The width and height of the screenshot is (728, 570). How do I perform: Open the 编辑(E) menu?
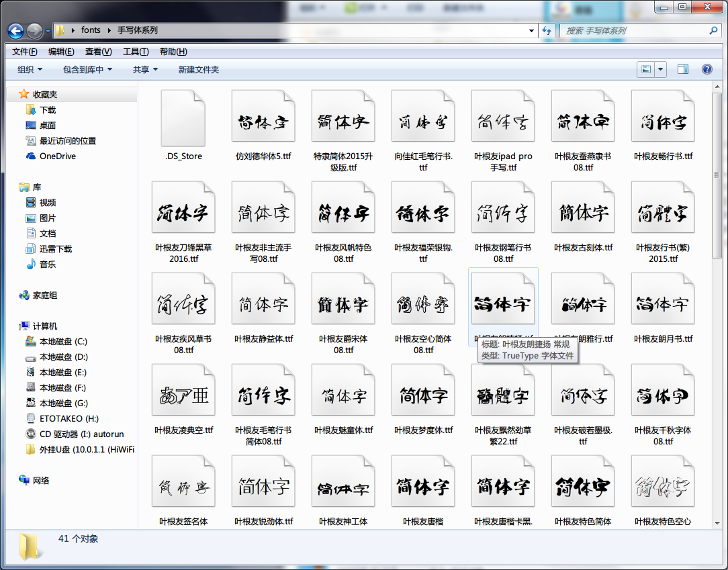pos(61,52)
